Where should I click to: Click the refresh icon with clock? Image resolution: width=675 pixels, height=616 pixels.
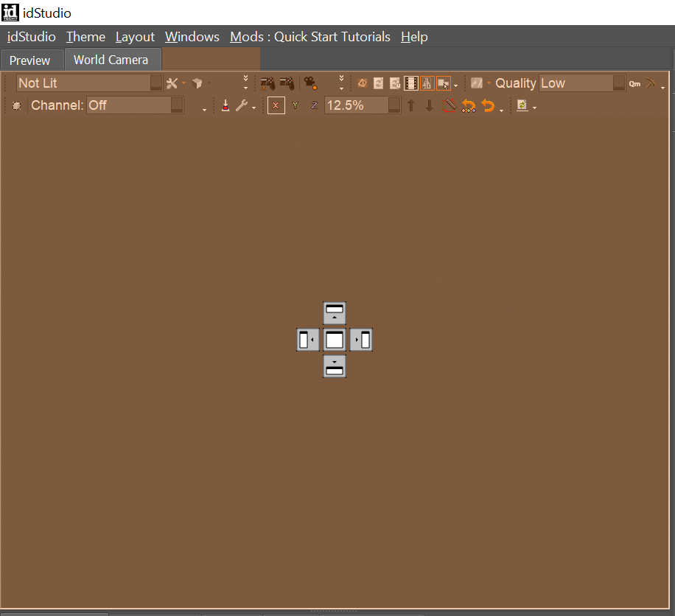(395, 83)
